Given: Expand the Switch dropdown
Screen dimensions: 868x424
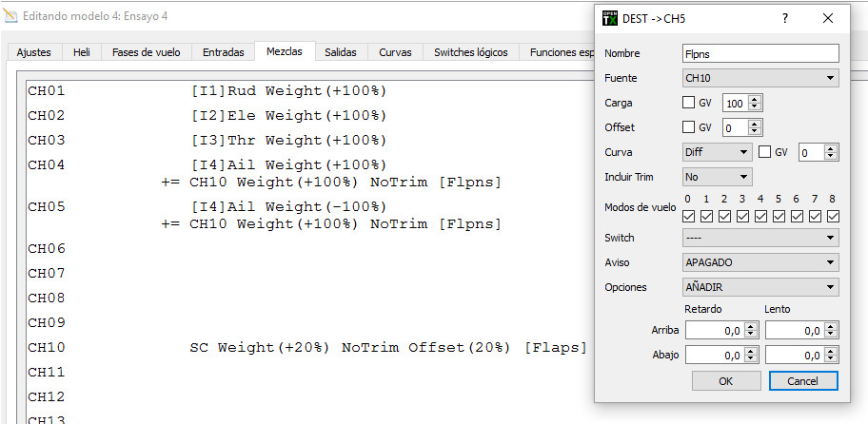Looking at the screenshot, I should click(x=760, y=238).
